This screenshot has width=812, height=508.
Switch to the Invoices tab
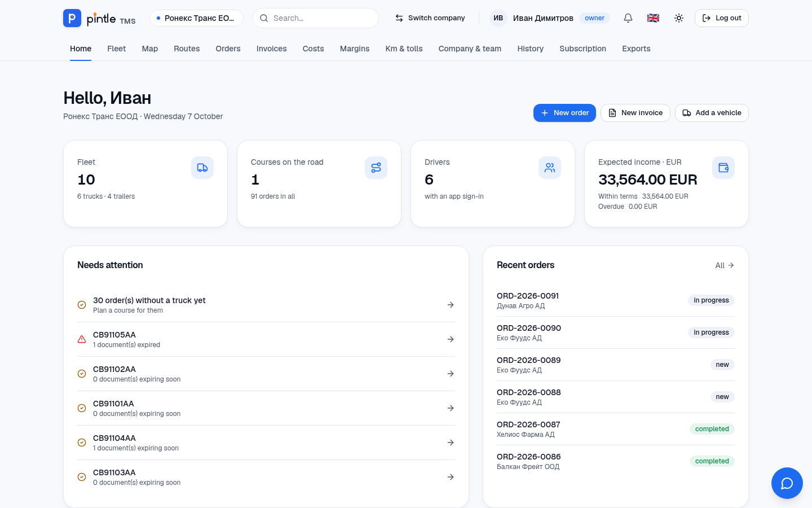click(271, 49)
